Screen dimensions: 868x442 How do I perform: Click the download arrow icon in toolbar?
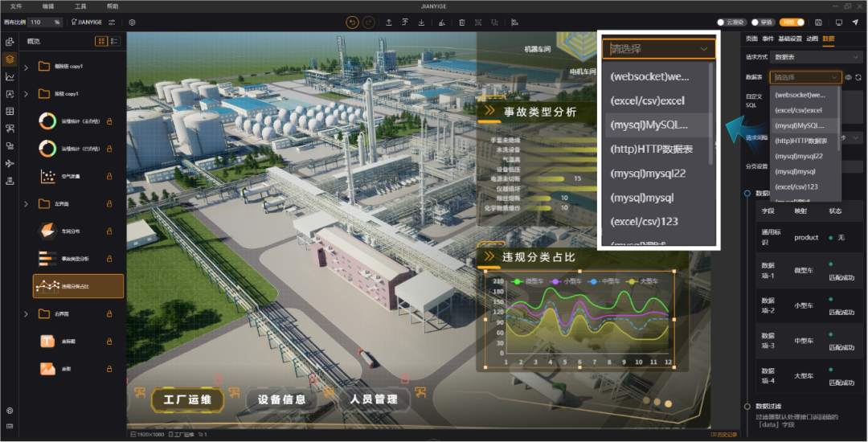click(421, 23)
